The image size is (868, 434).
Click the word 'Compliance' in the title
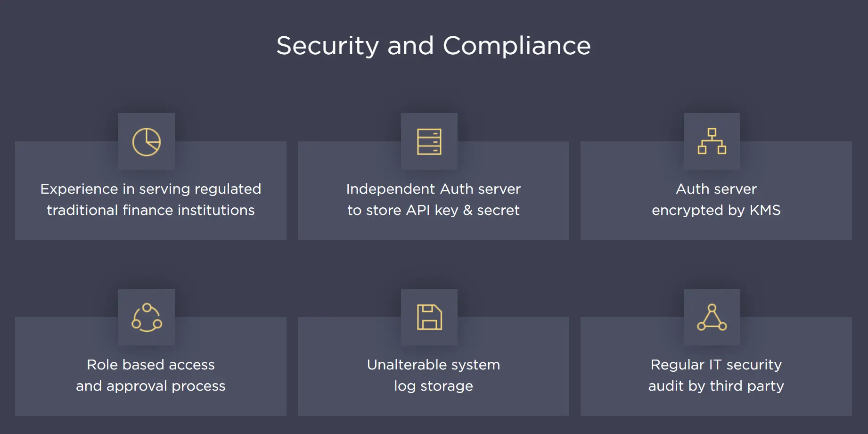click(516, 46)
